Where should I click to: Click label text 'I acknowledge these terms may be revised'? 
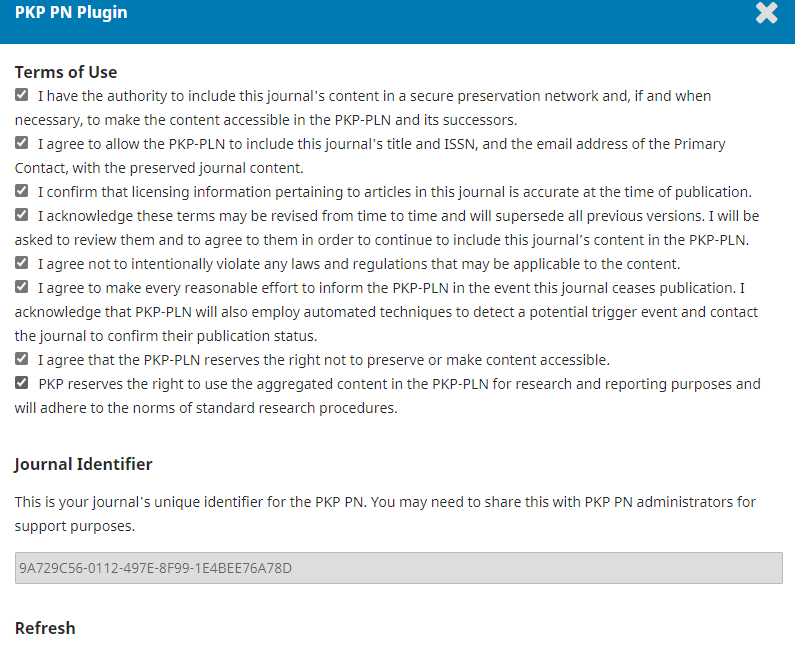(x=387, y=228)
